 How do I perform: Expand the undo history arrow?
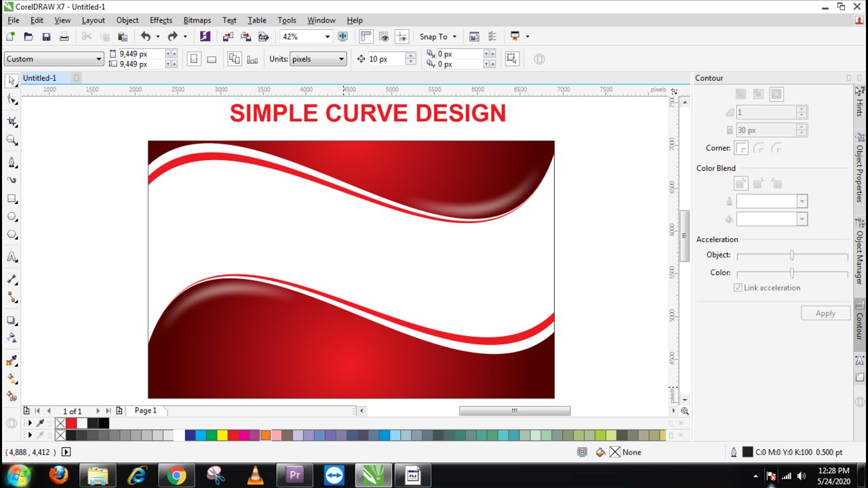point(157,37)
